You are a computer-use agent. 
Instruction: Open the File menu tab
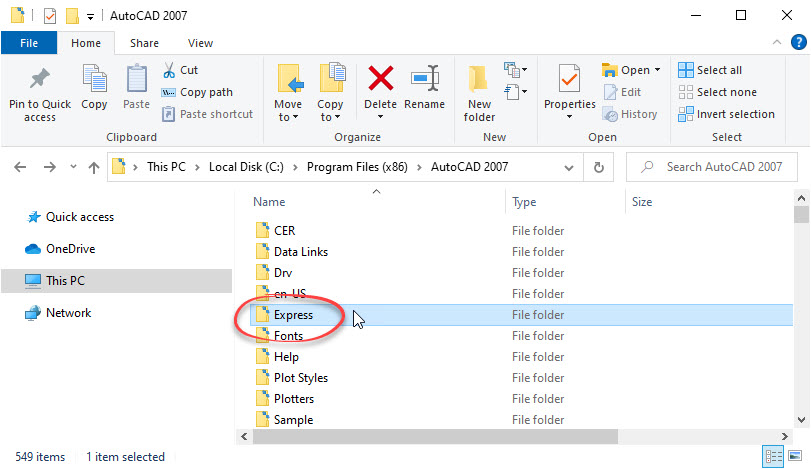coord(29,43)
